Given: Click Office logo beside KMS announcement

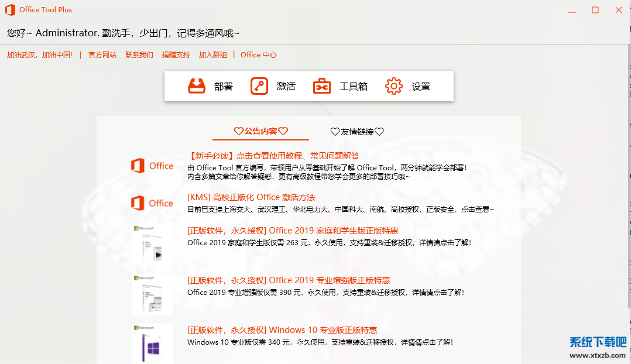Looking at the screenshot, I should [x=152, y=203].
